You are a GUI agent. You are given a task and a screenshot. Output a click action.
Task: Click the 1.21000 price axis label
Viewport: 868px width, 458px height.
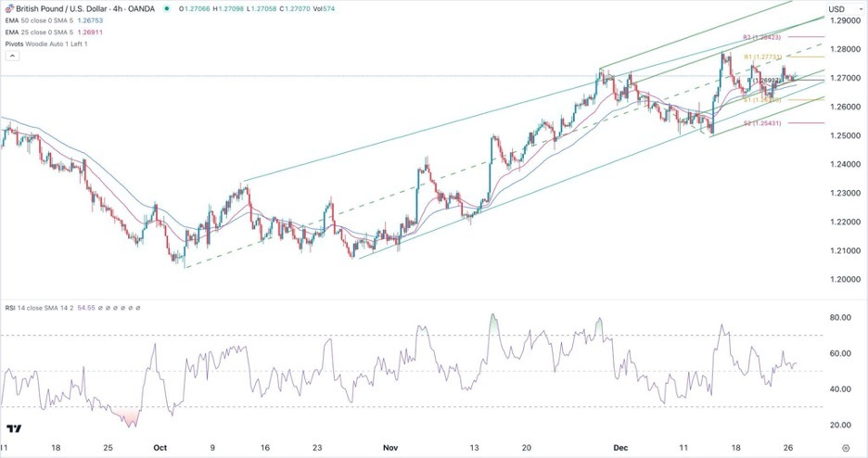(x=846, y=250)
